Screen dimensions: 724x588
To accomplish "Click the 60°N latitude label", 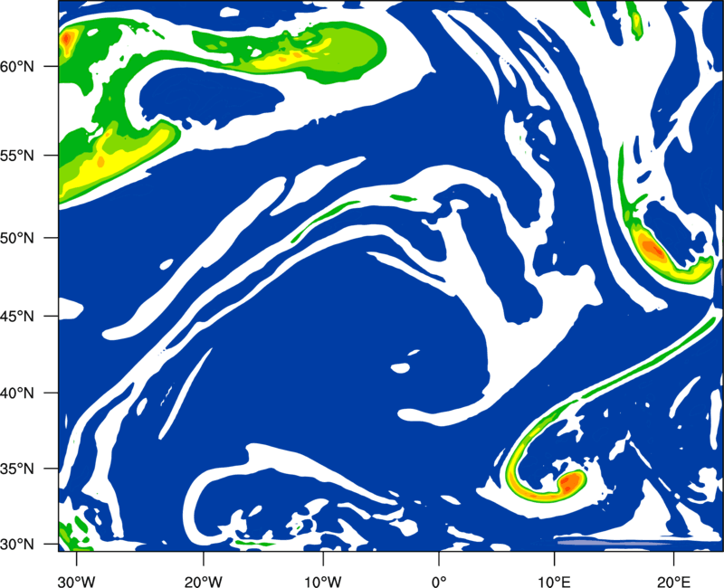I will pyautogui.click(x=17, y=66).
